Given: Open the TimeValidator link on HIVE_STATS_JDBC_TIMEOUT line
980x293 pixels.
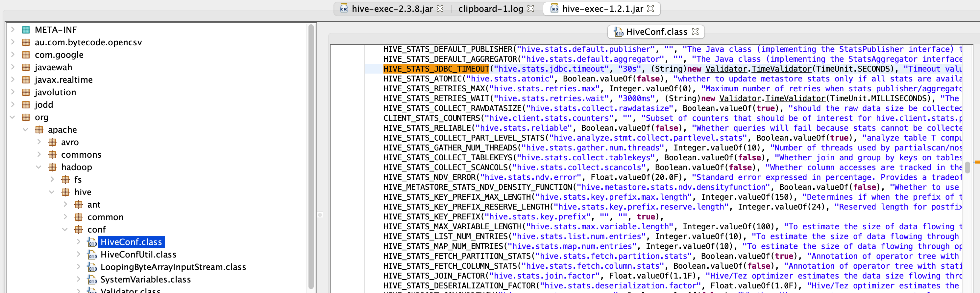Looking at the screenshot, I should pyautogui.click(x=781, y=69).
